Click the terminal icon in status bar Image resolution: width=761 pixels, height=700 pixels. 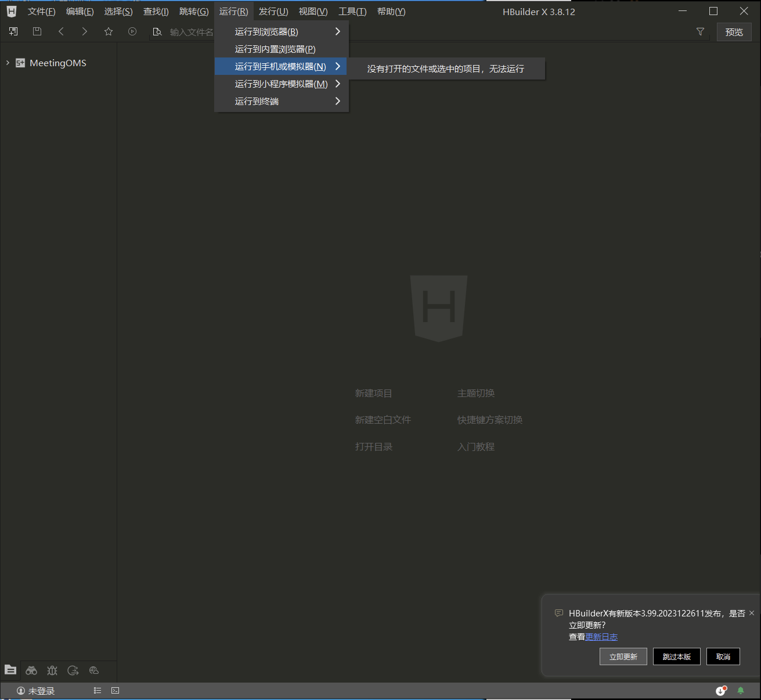[x=116, y=691]
